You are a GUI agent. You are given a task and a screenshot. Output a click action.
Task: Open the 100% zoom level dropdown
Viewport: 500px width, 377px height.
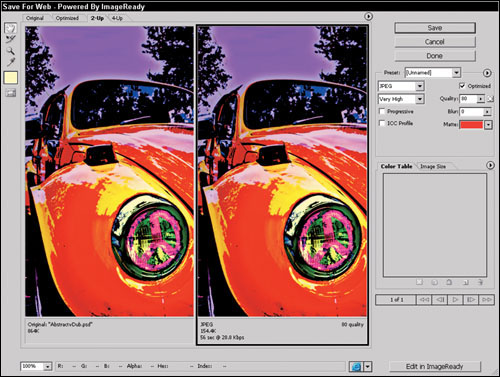(36, 366)
